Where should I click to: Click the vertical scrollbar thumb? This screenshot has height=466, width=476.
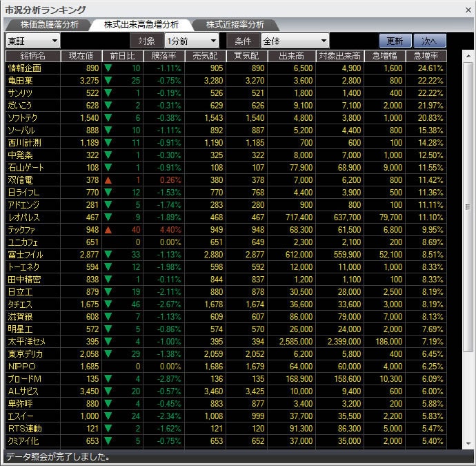[x=468, y=207]
